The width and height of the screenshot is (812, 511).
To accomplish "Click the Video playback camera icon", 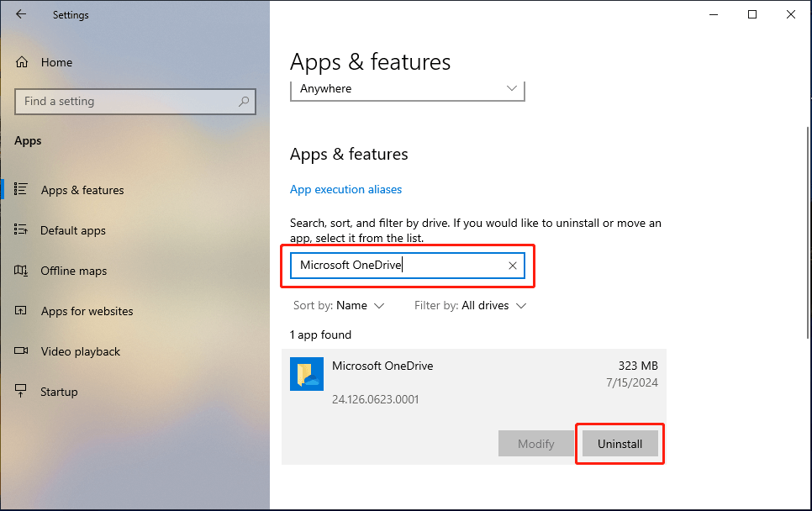I will pos(21,351).
